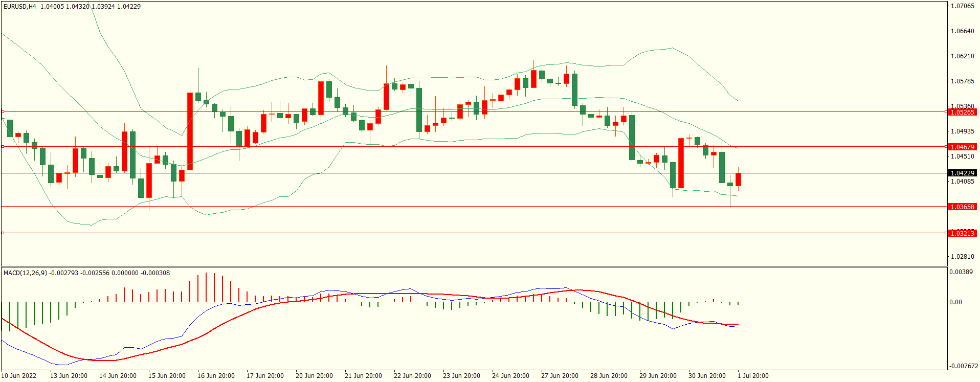
Task: Select the red 1.03213 price level label
Action: click(962, 233)
